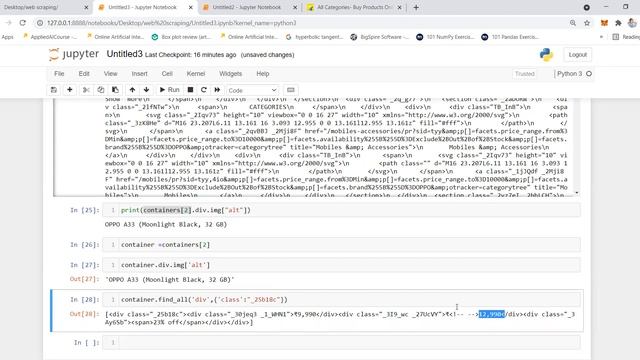The image size is (640, 360).
Task: Click into cell In [25] print code
Action: [x=341, y=210]
